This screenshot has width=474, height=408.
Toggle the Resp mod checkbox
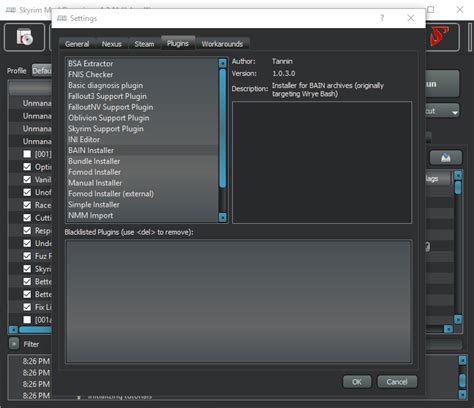click(x=27, y=230)
